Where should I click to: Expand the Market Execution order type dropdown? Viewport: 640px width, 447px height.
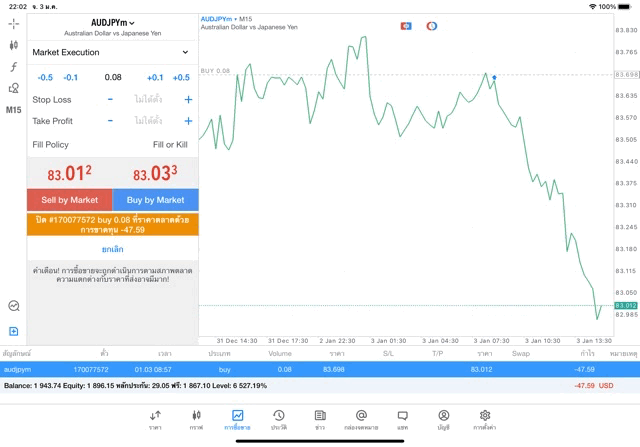point(112,52)
